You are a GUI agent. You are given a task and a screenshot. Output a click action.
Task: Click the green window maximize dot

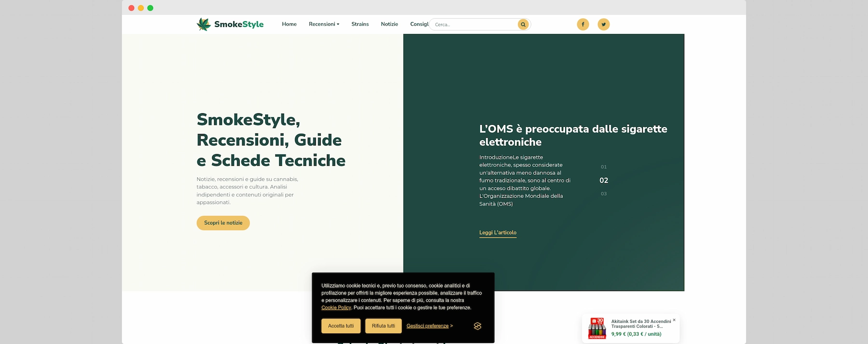pyautogui.click(x=150, y=8)
